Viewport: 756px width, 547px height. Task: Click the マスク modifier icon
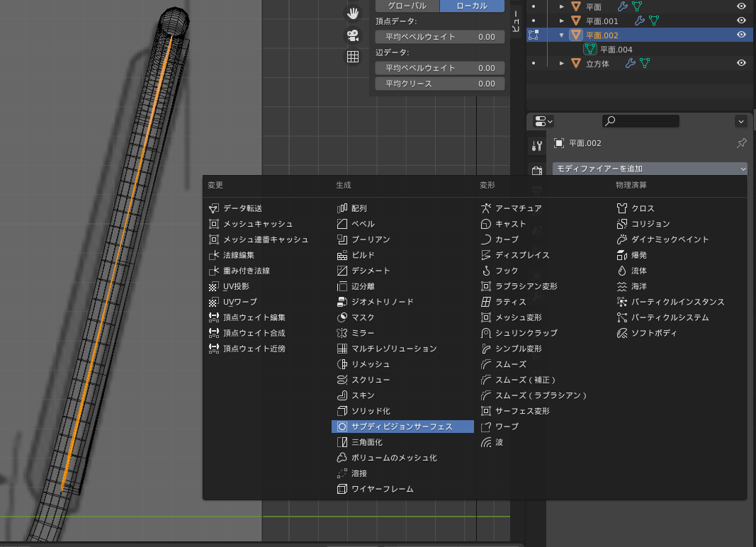point(342,317)
